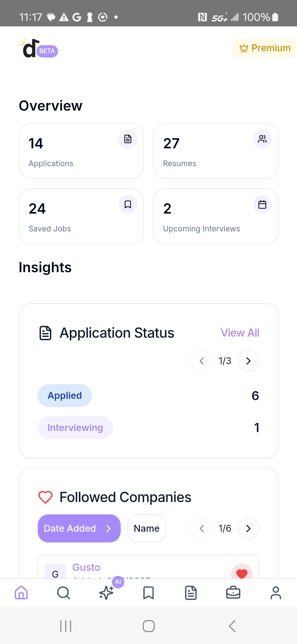Go back a page in Followed Companies
The height and width of the screenshot is (644, 297).
click(x=201, y=528)
